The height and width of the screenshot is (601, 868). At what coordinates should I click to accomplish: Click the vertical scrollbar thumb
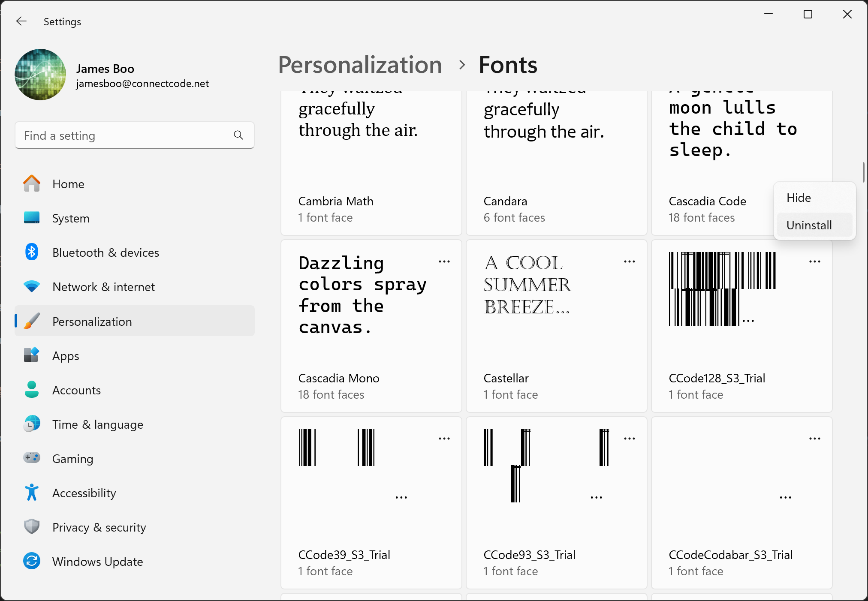pos(864,172)
